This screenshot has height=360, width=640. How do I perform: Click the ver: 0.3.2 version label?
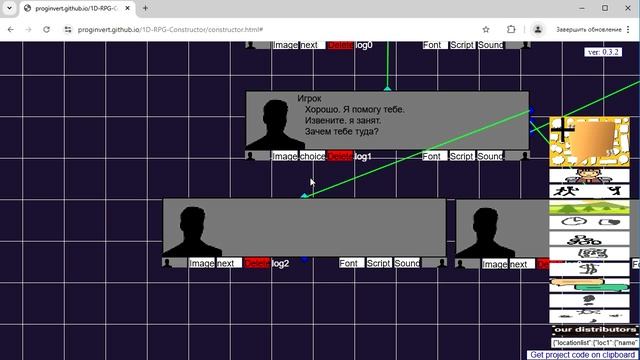603,52
